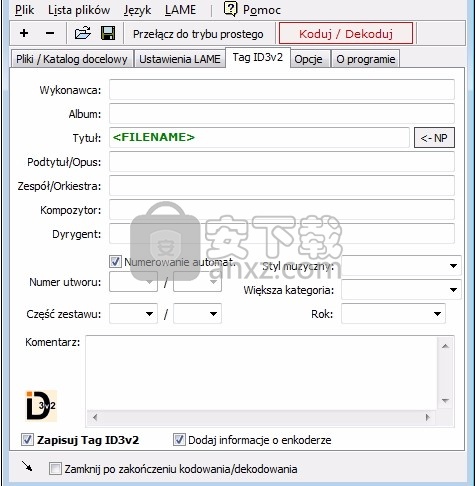
Task: Open file list with the folder icon
Action: point(83,33)
